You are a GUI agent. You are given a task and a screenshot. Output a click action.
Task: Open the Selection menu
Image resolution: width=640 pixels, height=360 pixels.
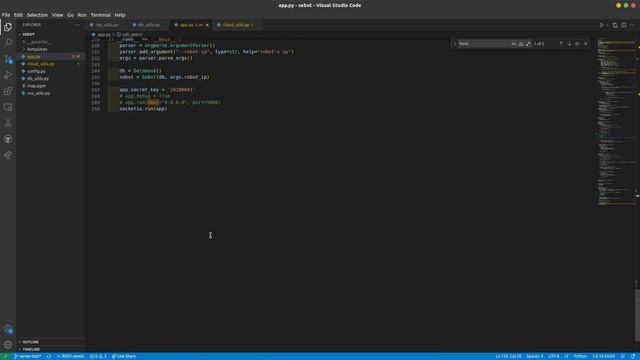[x=37, y=15]
